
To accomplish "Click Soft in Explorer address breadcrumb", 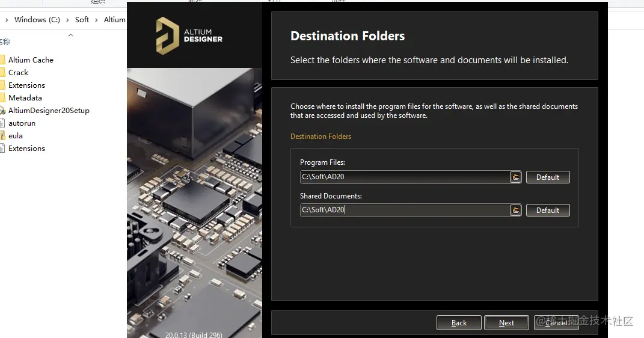I will click(x=82, y=20).
